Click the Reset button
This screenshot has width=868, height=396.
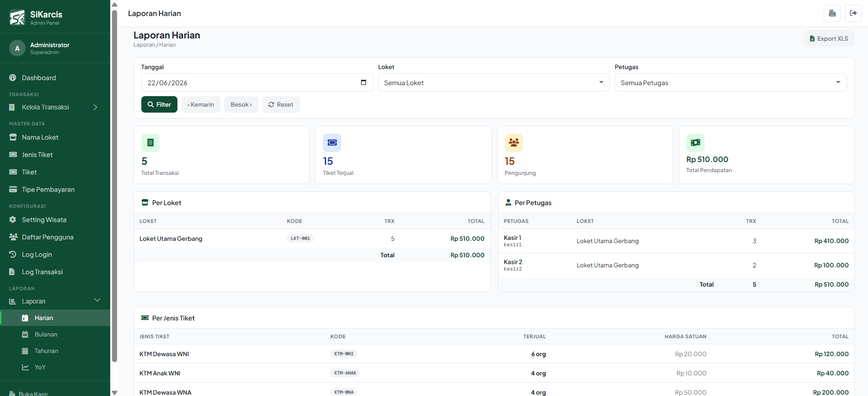(281, 104)
